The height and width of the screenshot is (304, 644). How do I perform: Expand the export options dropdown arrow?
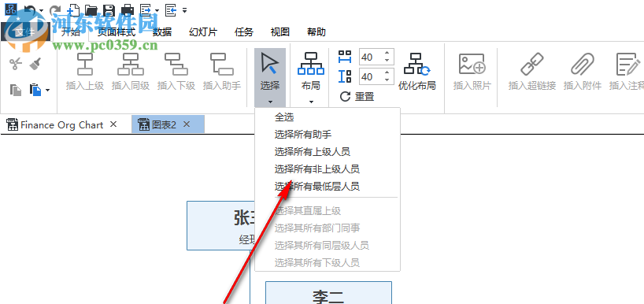(157, 10)
